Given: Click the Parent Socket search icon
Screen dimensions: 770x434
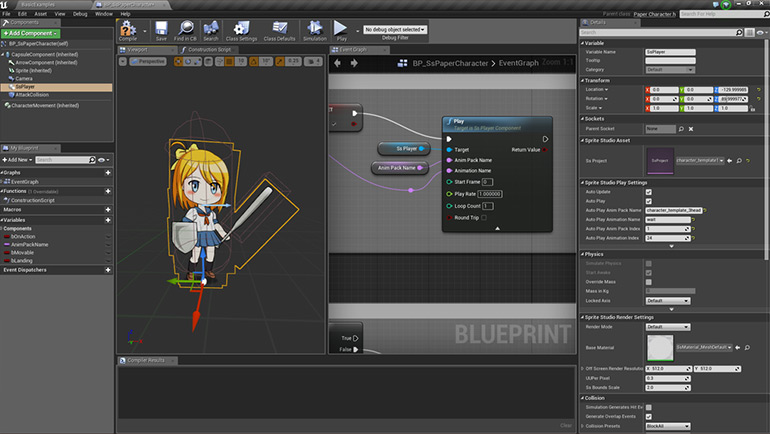Looking at the screenshot, I should coord(681,129).
